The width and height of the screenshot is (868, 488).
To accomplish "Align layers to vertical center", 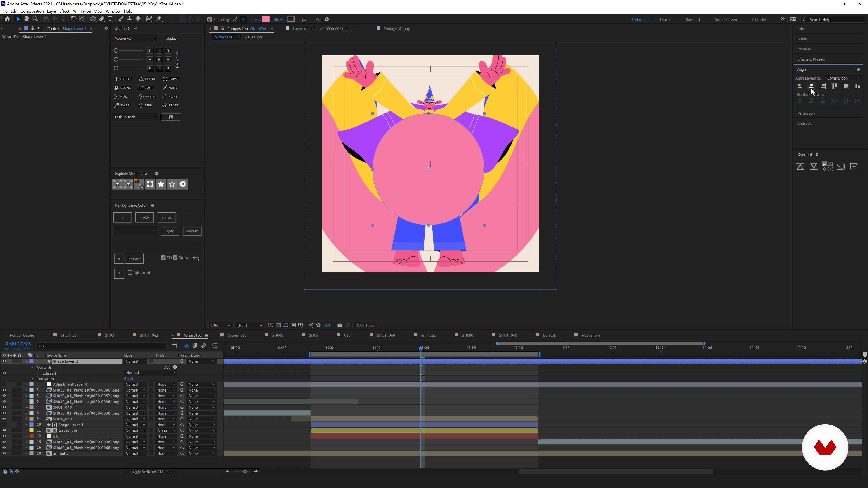I will tap(846, 86).
